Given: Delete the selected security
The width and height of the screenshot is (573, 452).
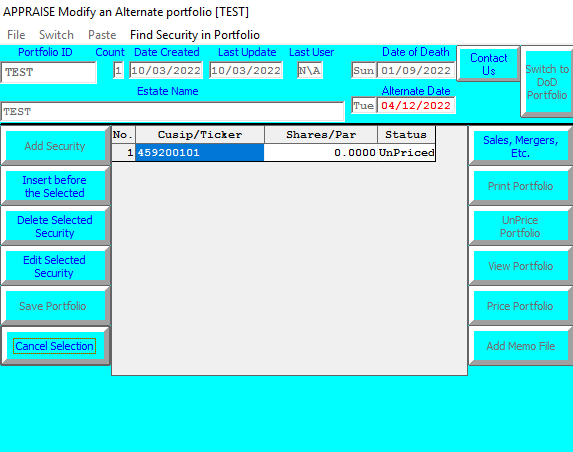Looking at the screenshot, I should [55, 227].
